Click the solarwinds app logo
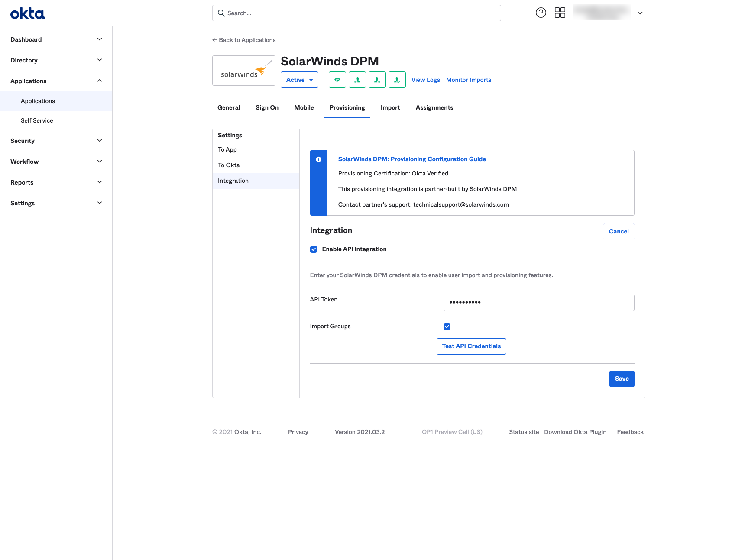745x560 pixels. [243, 71]
